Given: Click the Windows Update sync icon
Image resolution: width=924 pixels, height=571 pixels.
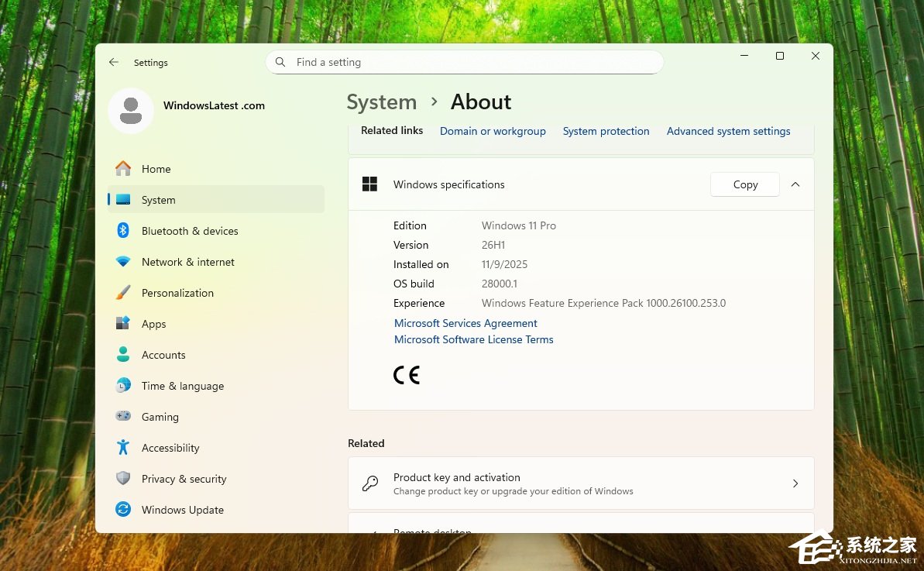Looking at the screenshot, I should click(x=123, y=509).
